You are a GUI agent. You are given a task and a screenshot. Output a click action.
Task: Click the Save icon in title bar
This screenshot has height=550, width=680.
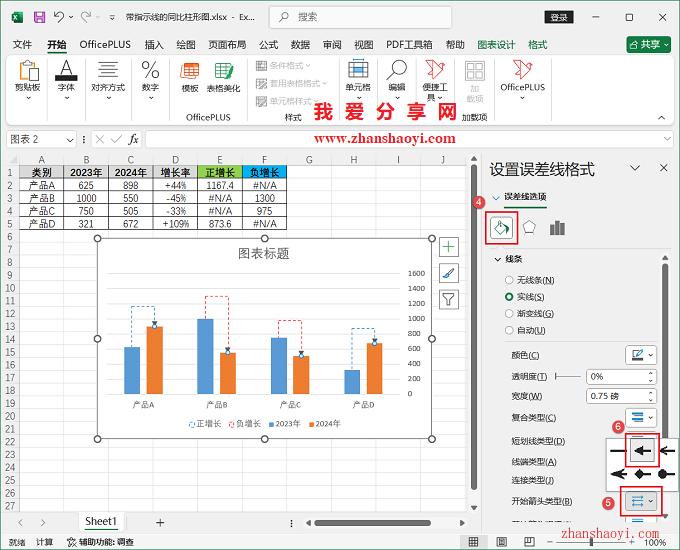point(39,17)
